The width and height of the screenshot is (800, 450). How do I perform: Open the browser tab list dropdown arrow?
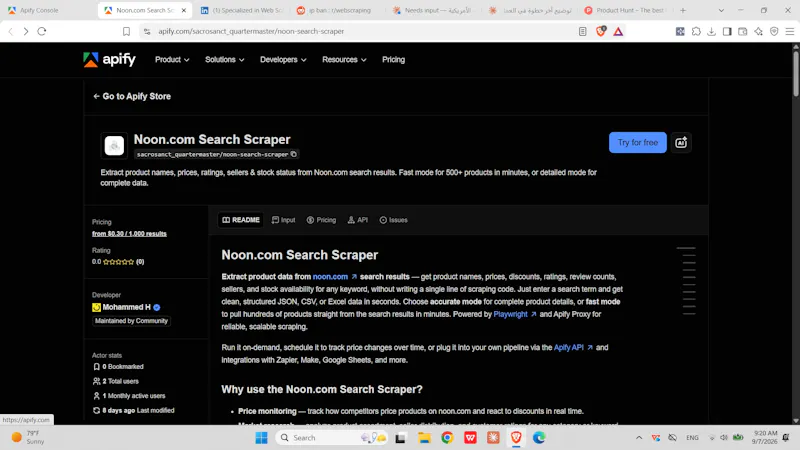(x=721, y=10)
